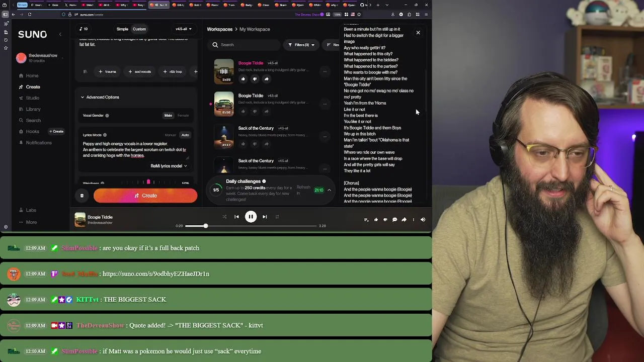This screenshot has height=362, width=644.
Task: Click the My Workspace breadcrumb
Action: click(255, 29)
